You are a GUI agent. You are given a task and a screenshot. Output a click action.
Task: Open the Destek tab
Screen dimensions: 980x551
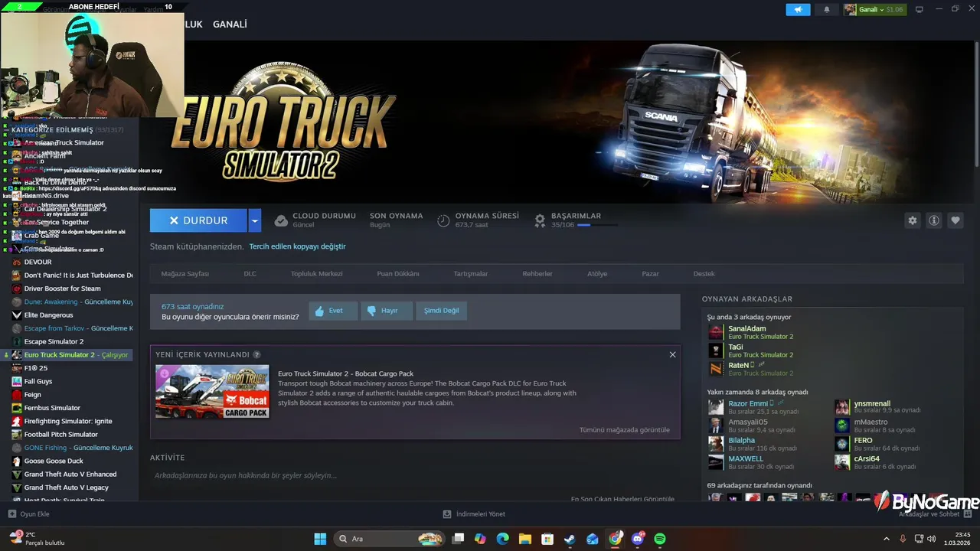click(704, 273)
